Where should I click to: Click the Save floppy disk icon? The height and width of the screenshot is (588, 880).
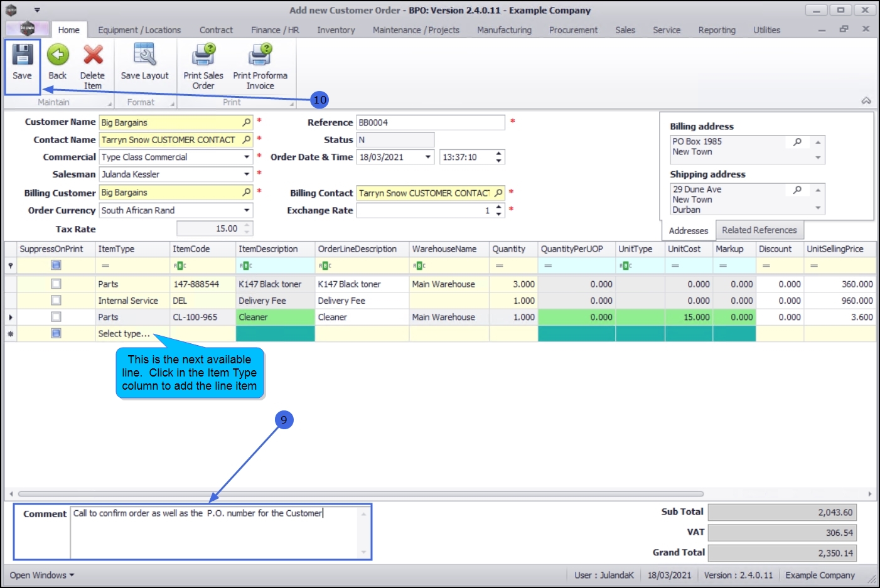pyautogui.click(x=22, y=55)
